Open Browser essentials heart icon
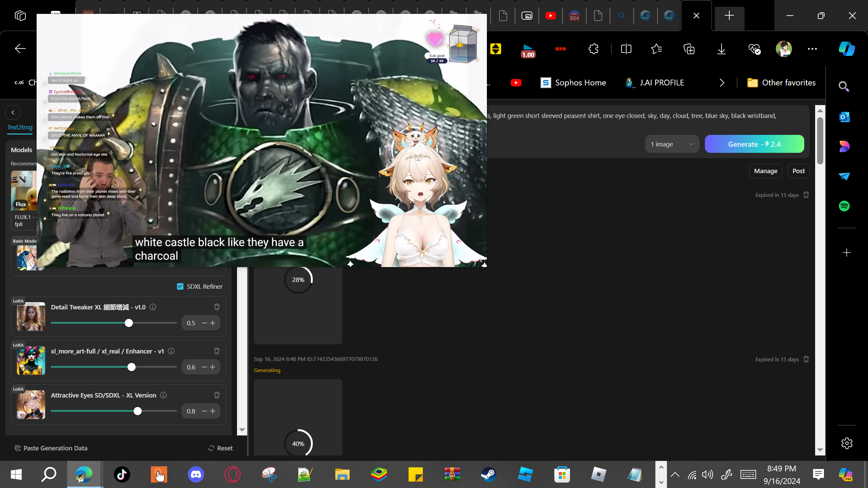Viewport: 868px width, 488px height. [x=754, y=49]
